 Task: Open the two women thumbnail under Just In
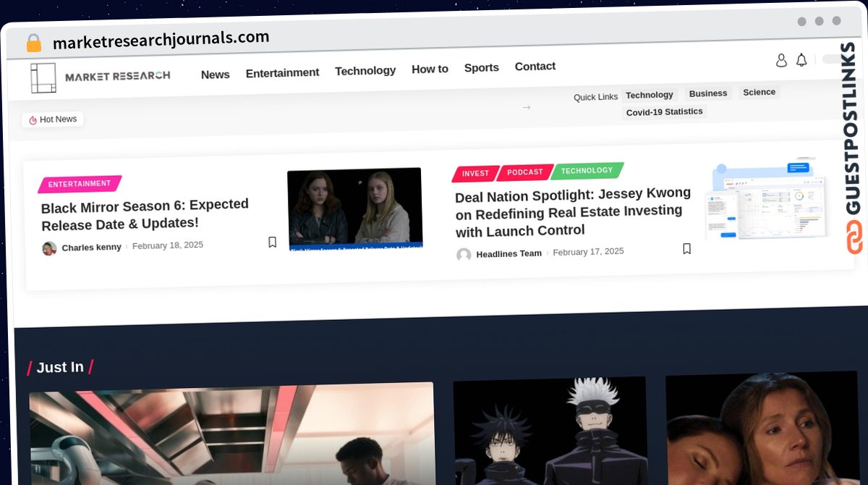762,429
